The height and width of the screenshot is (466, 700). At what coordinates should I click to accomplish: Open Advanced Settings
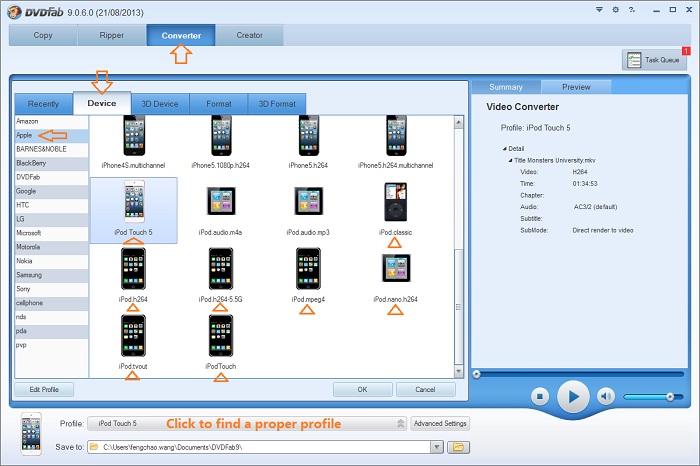click(440, 423)
